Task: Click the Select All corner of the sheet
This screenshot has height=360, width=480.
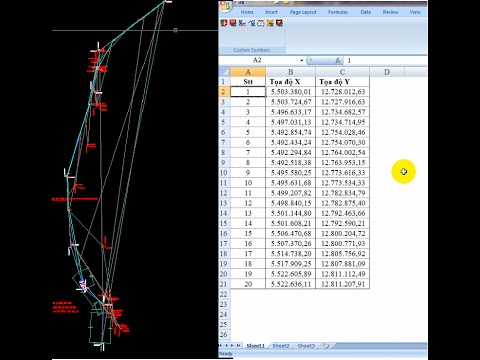Action: click(x=224, y=72)
